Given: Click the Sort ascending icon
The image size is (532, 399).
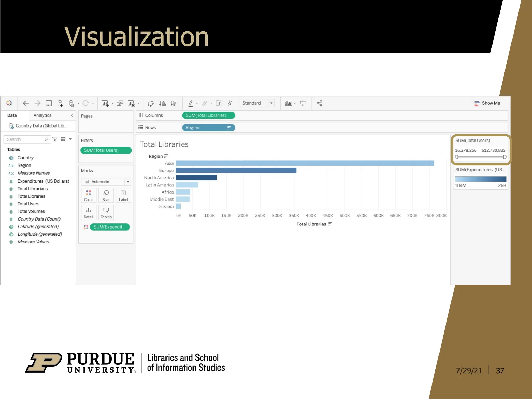Looking at the screenshot, I should [163, 103].
